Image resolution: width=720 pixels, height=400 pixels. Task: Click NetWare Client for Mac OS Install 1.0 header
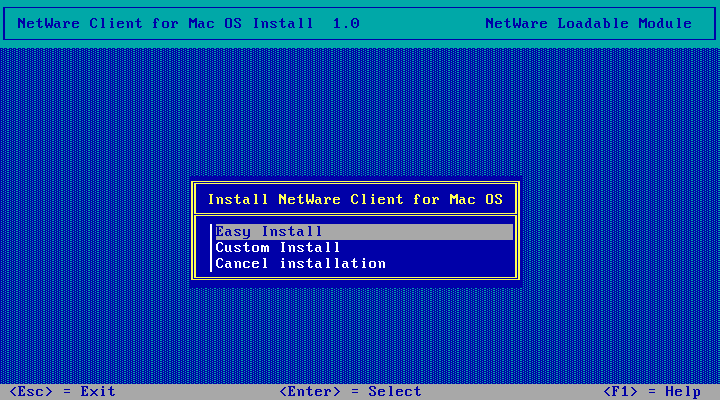click(x=188, y=23)
